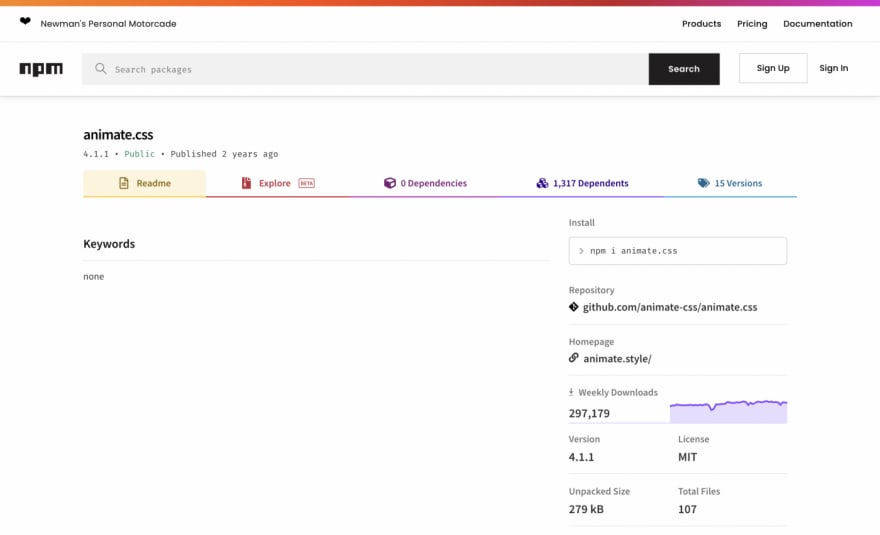Click the BETA badge beside Explore
The height and width of the screenshot is (535, 880).
point(306,183)
